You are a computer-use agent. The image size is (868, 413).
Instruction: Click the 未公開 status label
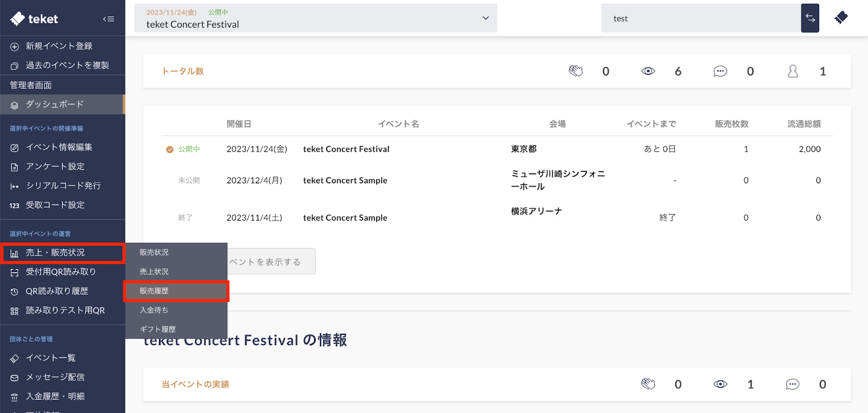pos(189,180)
